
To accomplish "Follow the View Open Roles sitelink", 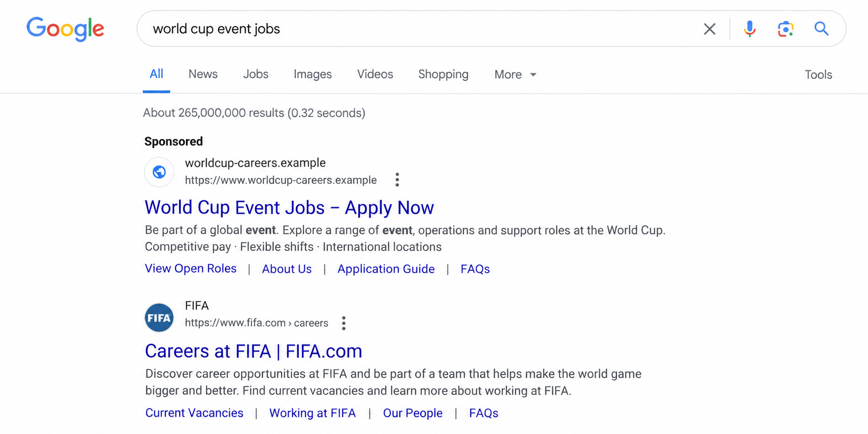I will (190, 269).
